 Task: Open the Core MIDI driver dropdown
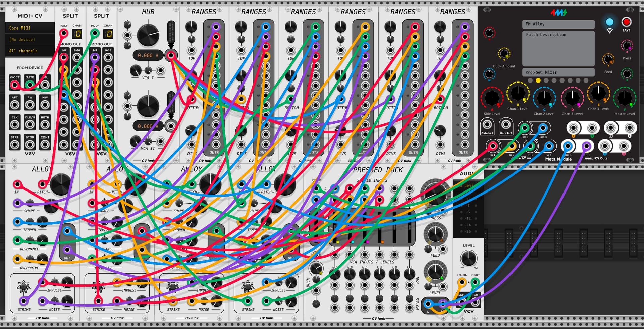30,28
